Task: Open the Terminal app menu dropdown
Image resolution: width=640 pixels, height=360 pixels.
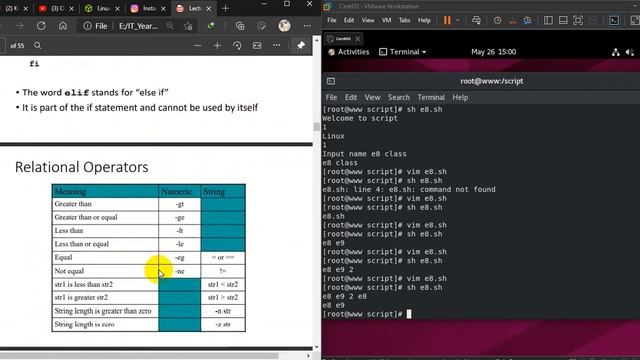Action: point(403,52)
